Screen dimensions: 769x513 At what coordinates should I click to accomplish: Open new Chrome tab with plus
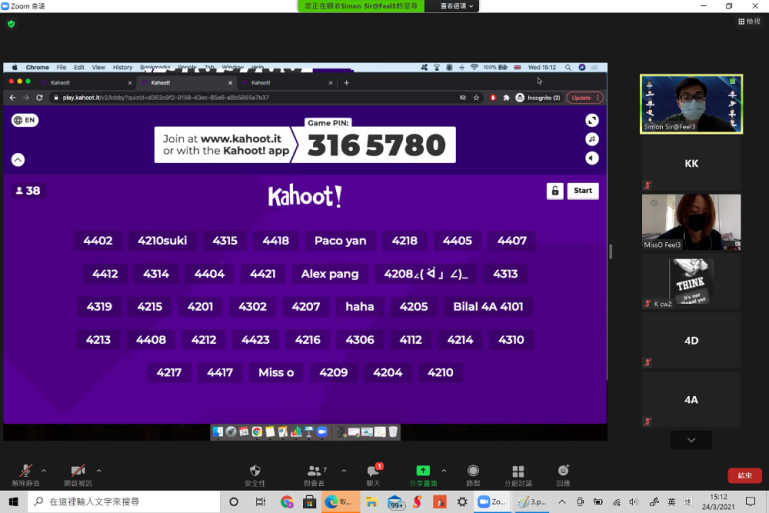click(x=346, y=83)
